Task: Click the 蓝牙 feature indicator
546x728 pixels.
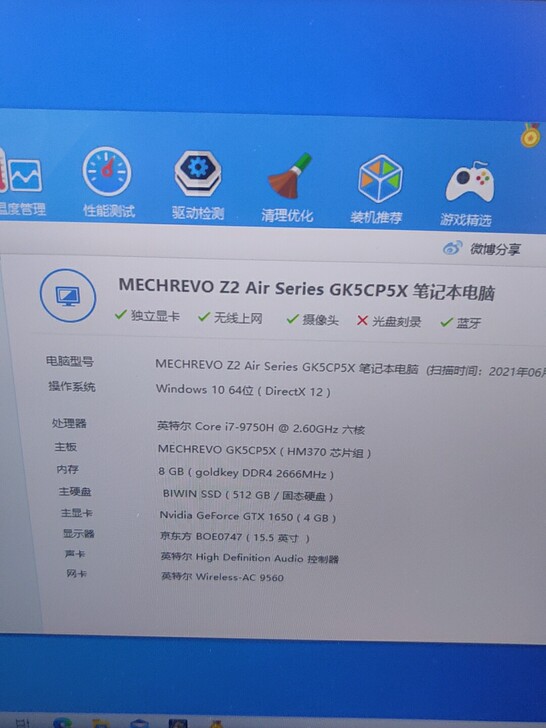Action: 461,323
